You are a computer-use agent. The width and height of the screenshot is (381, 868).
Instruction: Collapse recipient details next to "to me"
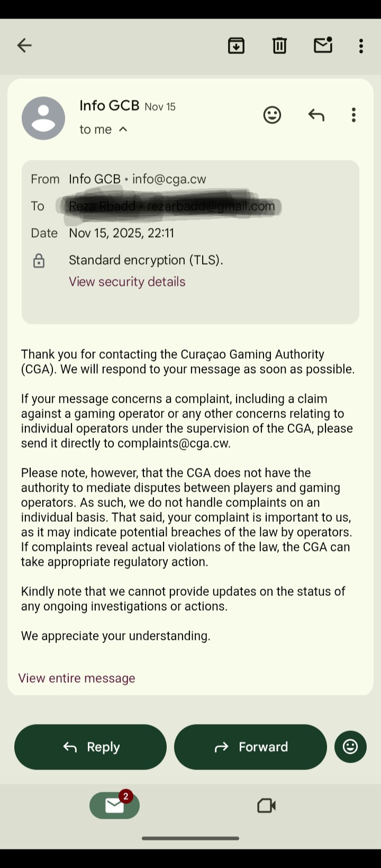(x=123, y=129)
